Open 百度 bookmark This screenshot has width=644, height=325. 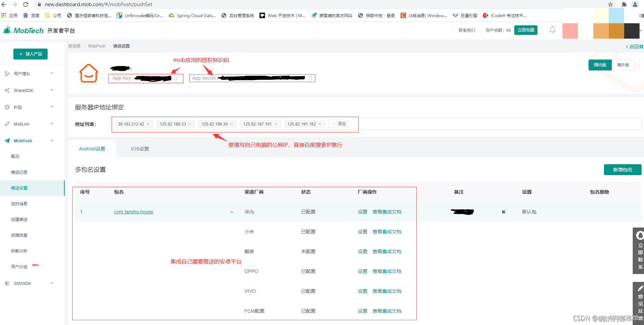(31, 15)
